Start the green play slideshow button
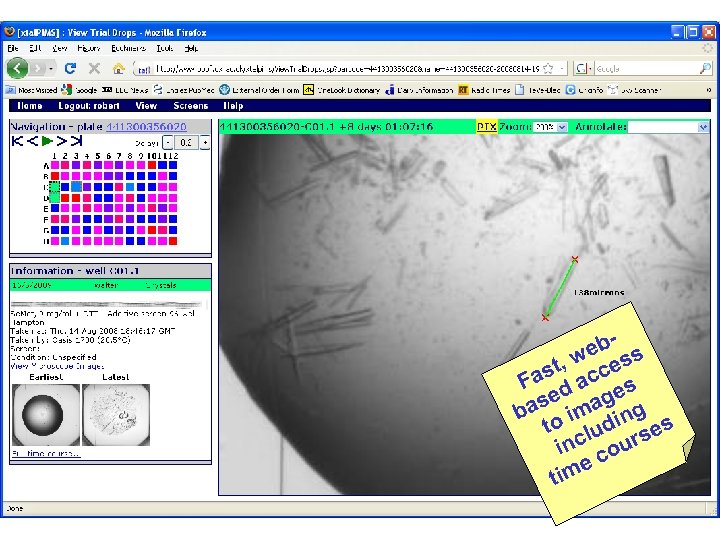The width and height of the screenshot is (720, 540). (x=47, y=141)
